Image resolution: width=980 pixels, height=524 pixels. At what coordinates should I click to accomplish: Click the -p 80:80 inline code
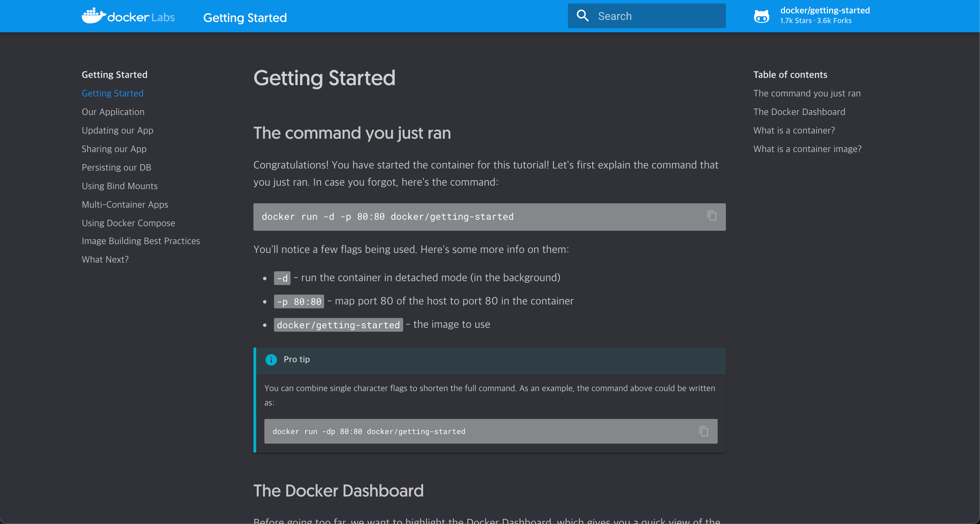click(x=299, y=301)
